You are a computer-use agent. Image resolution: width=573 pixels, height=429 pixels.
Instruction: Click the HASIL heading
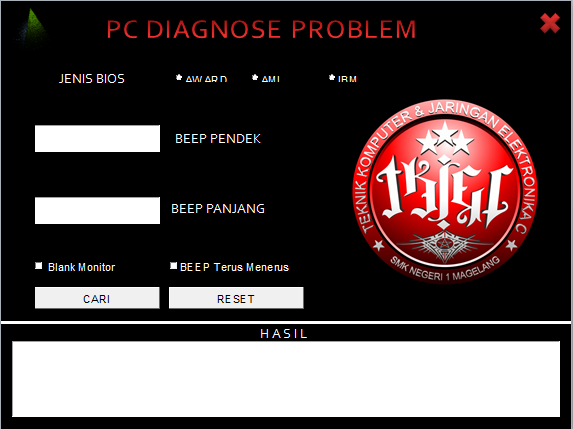284,334
